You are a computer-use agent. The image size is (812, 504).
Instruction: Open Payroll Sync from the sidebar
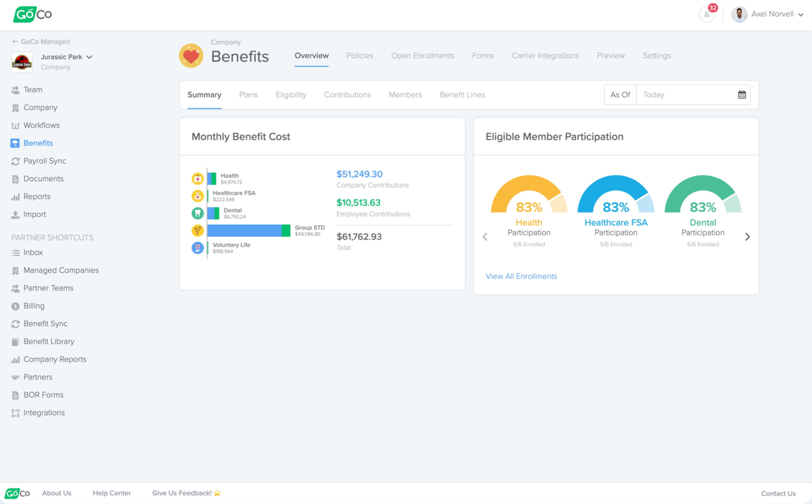tap(44, 161)
